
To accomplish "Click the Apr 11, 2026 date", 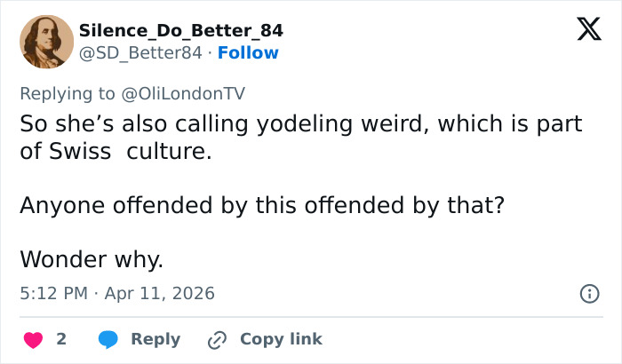I will [159, 293].
